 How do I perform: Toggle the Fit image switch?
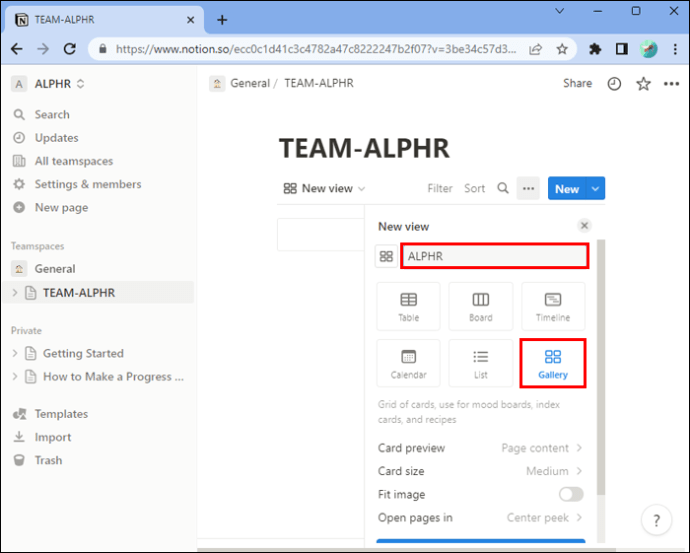[571, 494]
